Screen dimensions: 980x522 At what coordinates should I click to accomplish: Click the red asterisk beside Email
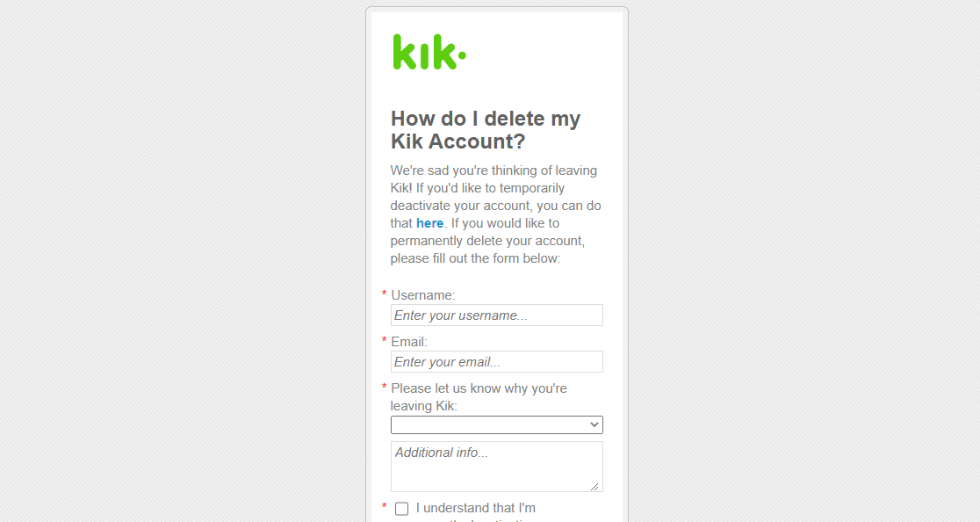click(x=384, y=341)
